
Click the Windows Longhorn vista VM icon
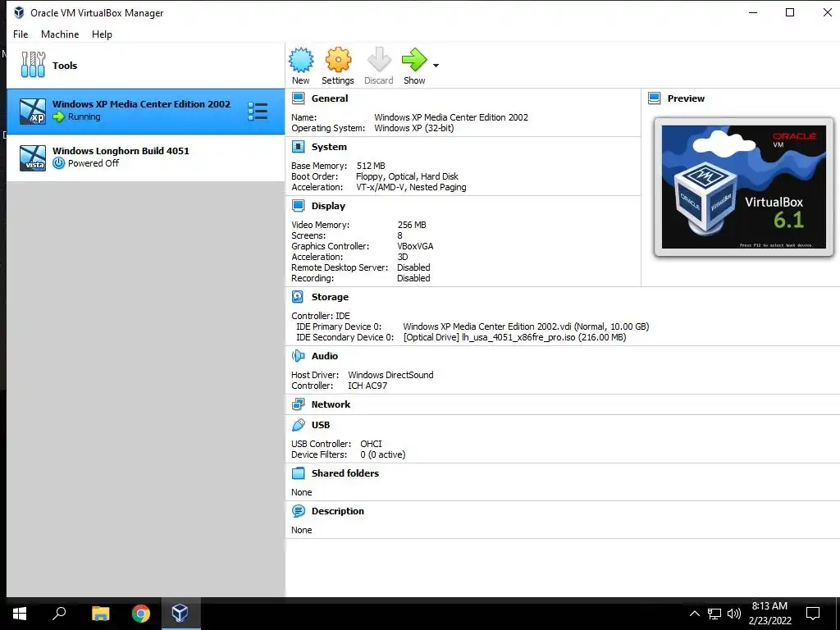[33, 158]
